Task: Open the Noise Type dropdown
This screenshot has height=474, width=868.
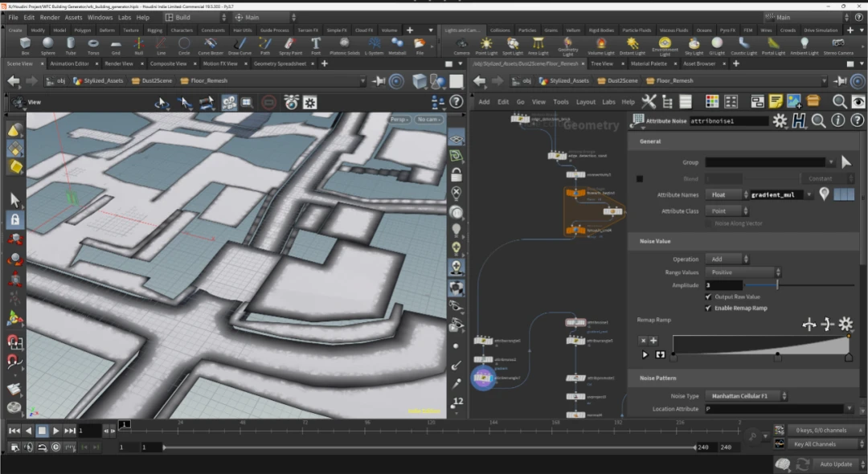Action: tap(747, 396)
